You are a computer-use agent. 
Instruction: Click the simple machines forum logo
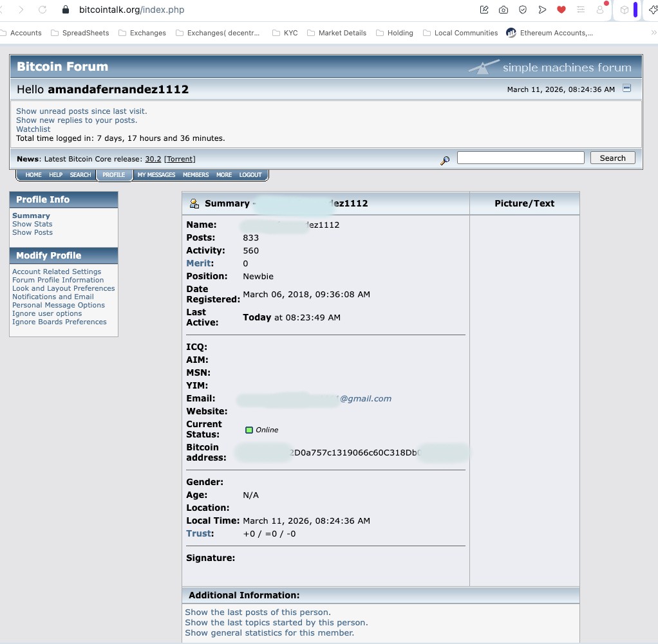(550, 67)
